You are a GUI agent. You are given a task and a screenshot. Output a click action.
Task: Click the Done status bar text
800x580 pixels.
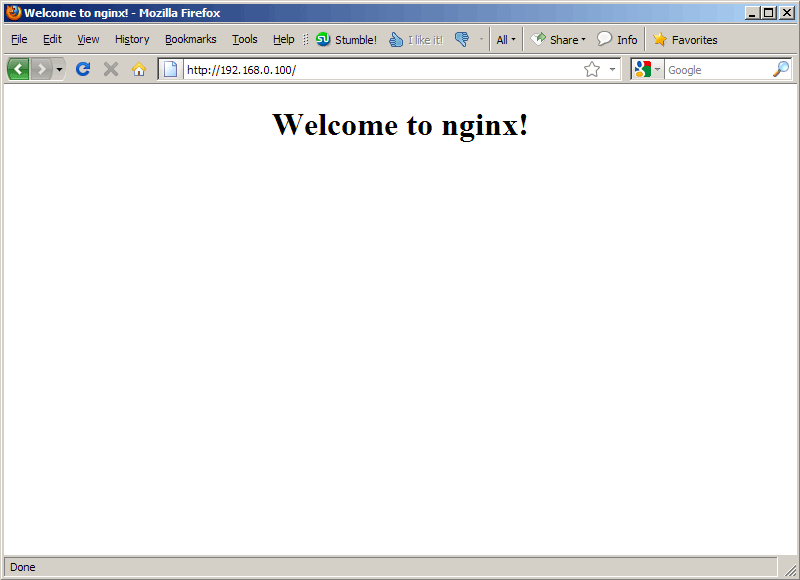point(22,567)
